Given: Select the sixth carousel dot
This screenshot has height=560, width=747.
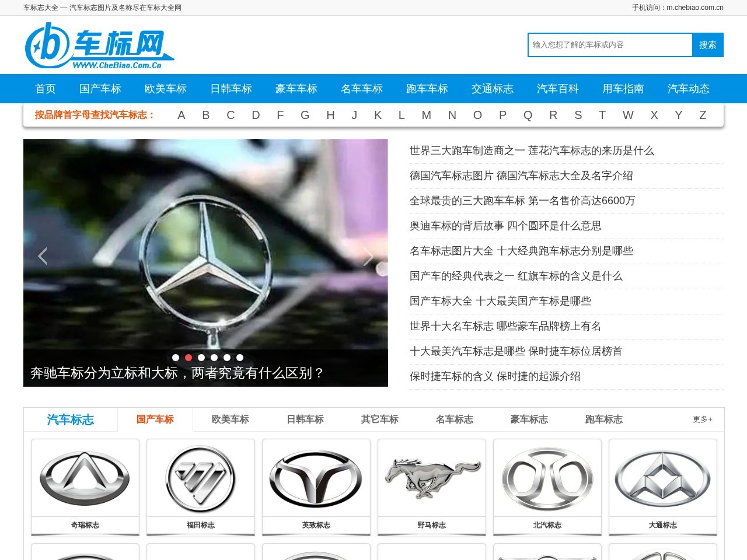Looking at the screenshot, I should [240, 358].
